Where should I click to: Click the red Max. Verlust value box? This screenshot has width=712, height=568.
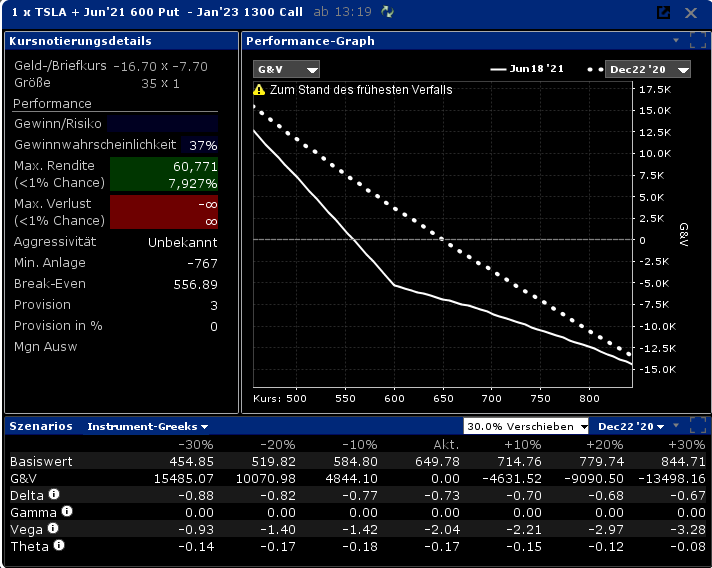pyautogui.click(x=163, y=212)
